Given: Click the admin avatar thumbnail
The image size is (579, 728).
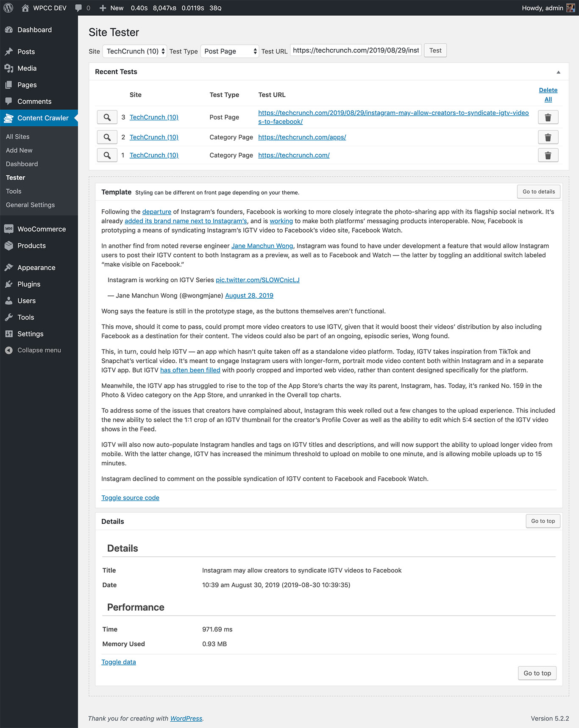Looking at the screenshot, I should [x=571, y=8].
